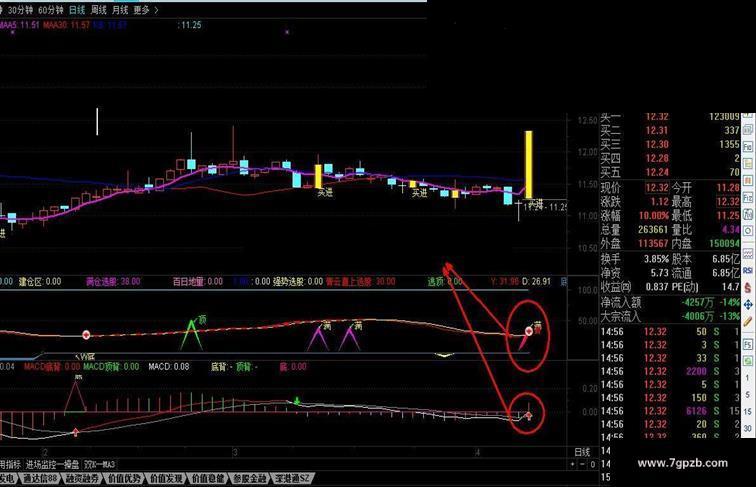Click the RSI indicator sidebar icon

(748, 270)
